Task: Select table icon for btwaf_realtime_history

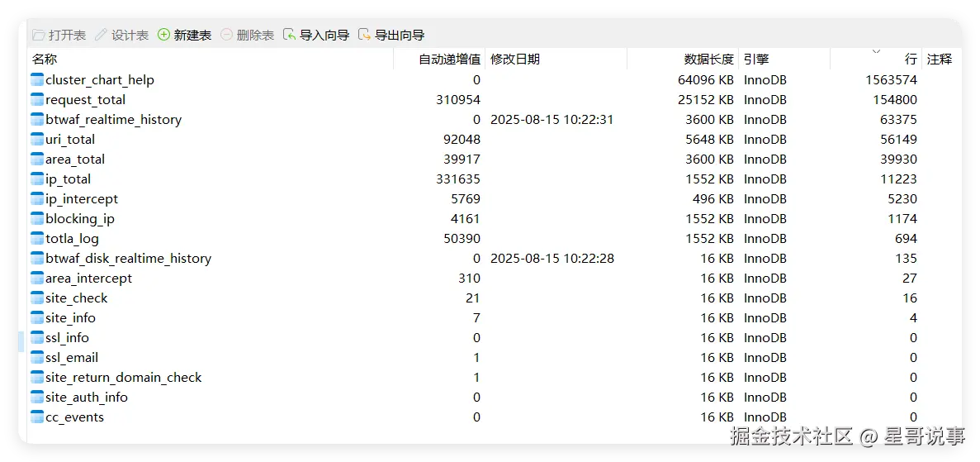Action: click(x=37, y=120)
